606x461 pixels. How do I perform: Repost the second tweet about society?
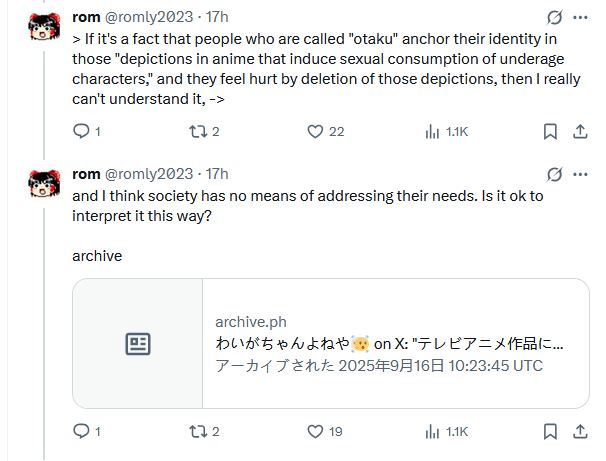(x=200, y=432)
